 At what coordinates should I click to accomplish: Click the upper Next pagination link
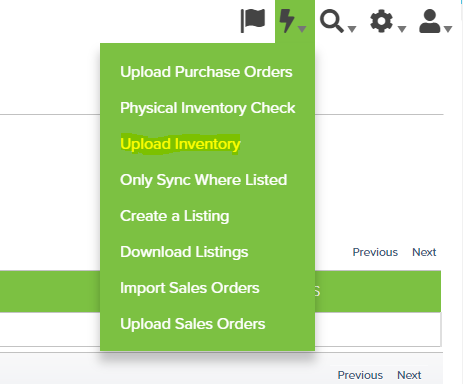click(424, 252)
